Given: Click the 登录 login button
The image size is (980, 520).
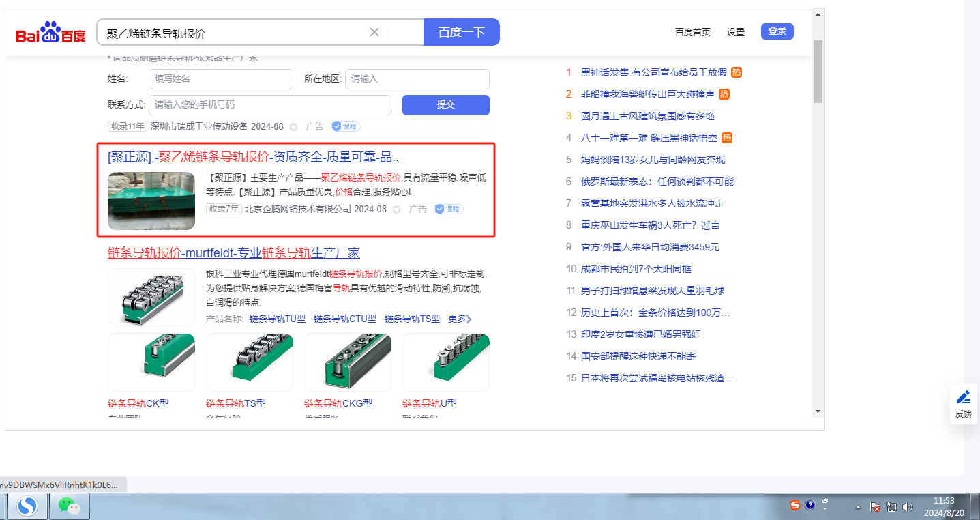Looking at the screenshot, I should [777, 31].
